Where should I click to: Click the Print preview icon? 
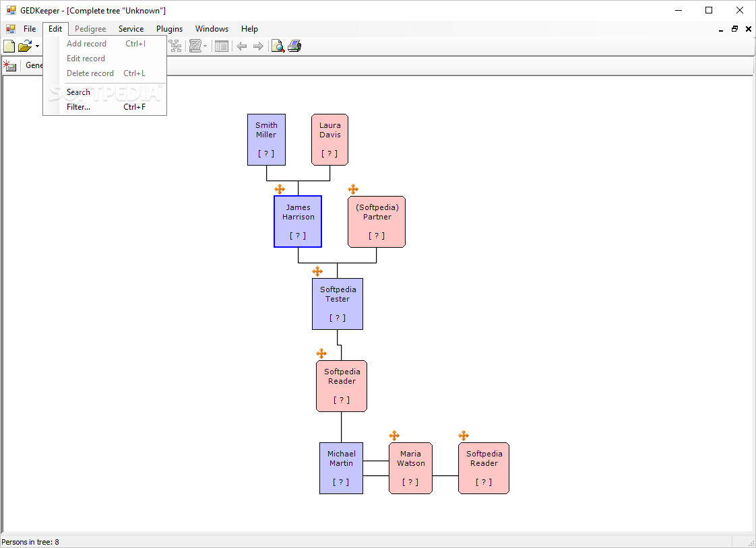coord(278,46)
